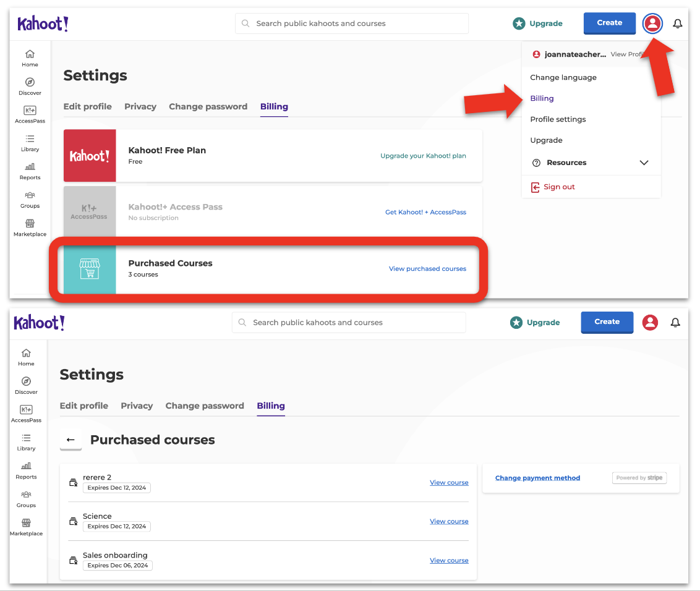700x591 pixels.
Task: View course for rerere 2
Action: 449,483
